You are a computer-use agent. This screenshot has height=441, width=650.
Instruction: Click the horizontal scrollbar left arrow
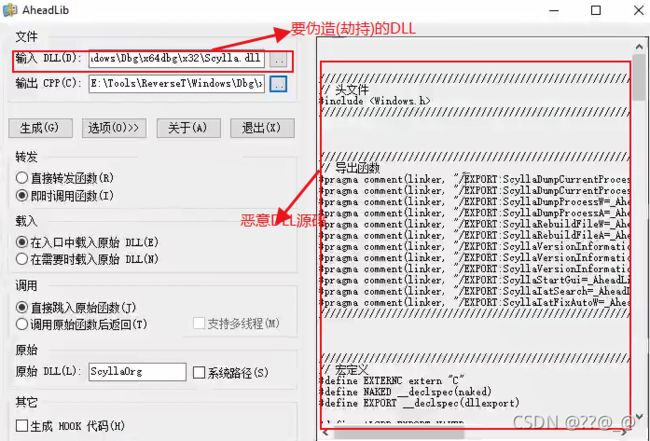(326, 434)
